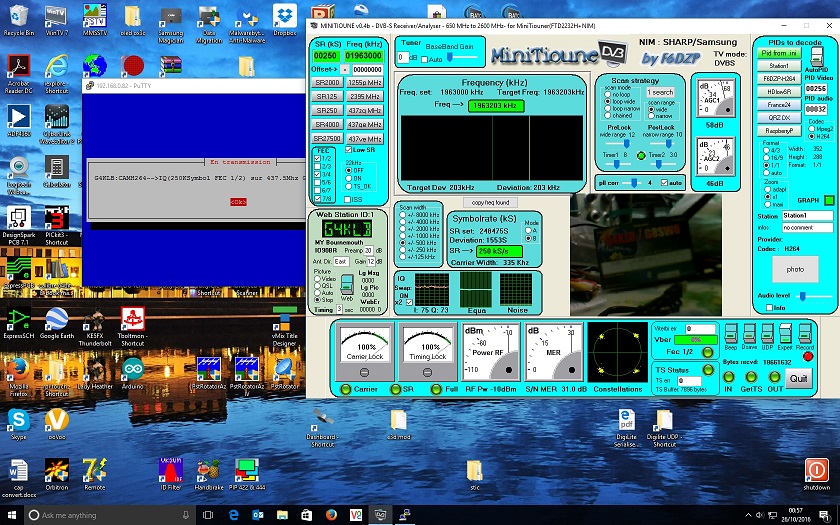Flip the AutoPID switch
This screenshot has height=525, width=840.
(816, 56)
